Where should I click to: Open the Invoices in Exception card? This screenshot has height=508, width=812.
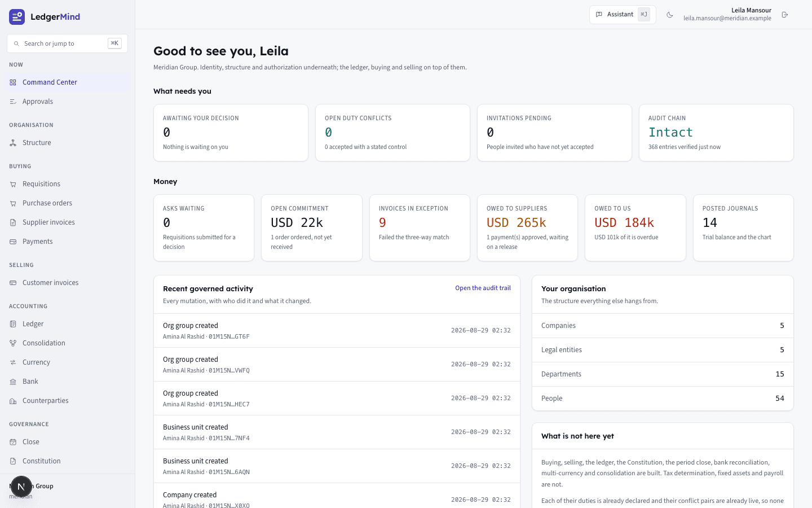(x=420, y=228)
